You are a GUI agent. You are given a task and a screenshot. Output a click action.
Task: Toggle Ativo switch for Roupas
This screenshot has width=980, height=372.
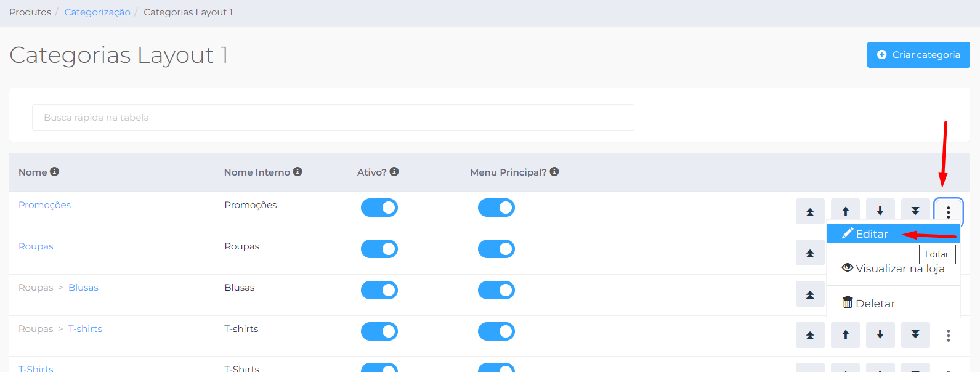coord(379,249)
